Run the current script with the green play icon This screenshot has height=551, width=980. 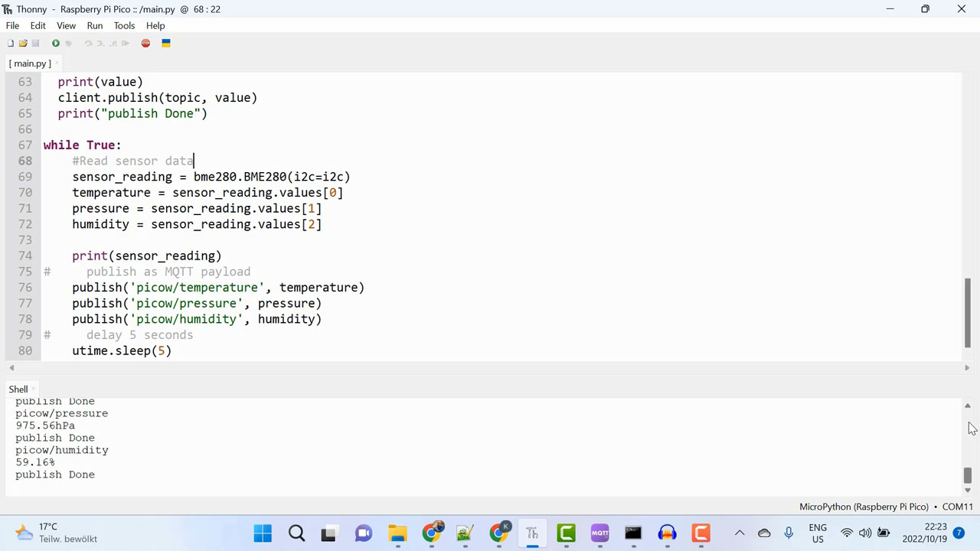55,44
